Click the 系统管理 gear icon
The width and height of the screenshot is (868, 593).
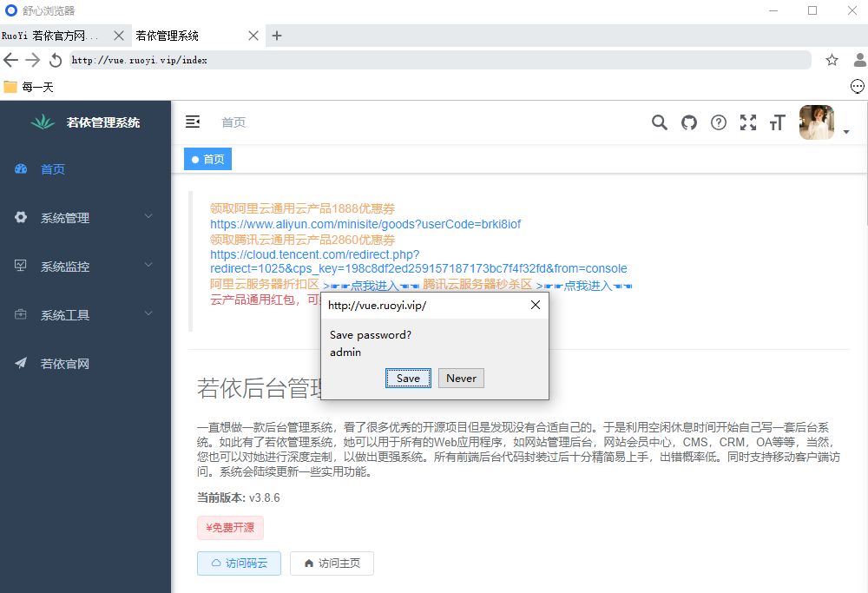pos(21,217)
